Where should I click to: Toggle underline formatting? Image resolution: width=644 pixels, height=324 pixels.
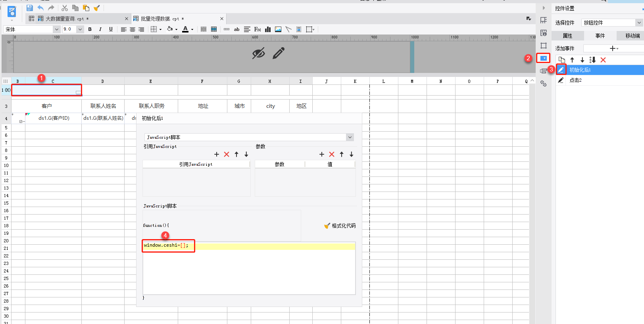pos(111,29)
